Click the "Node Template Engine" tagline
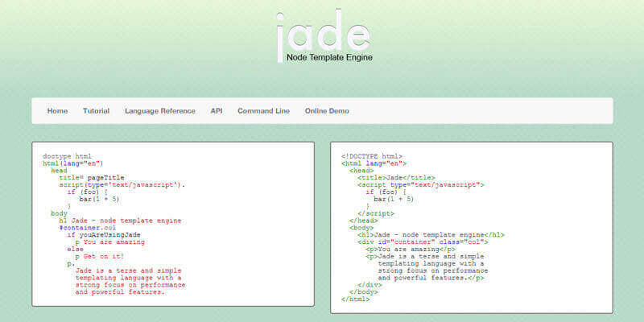The height and width of the screenshot is (322, 644). click(x=329, y=58)
